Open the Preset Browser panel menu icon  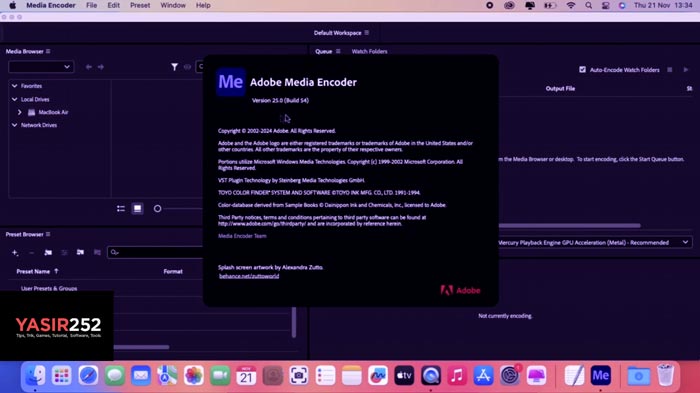point(48,234)
